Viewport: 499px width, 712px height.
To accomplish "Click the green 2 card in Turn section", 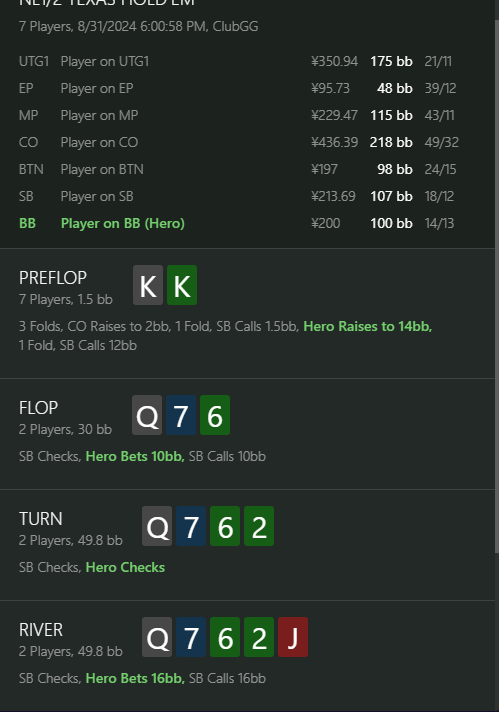I will (259, 526).
